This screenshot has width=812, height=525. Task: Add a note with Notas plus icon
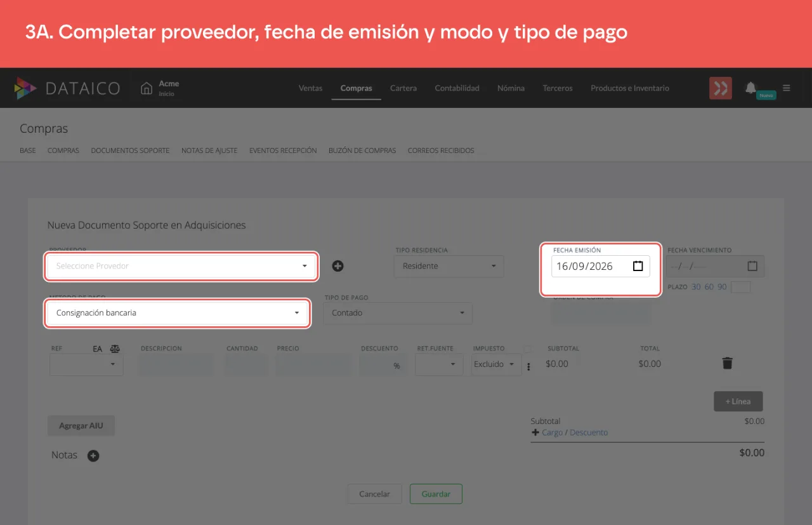(x=93, y=455)
